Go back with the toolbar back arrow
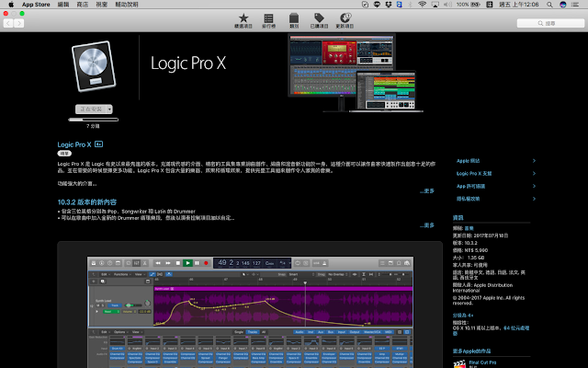Screen dimensions: 588x368 (x=8, y=23)
